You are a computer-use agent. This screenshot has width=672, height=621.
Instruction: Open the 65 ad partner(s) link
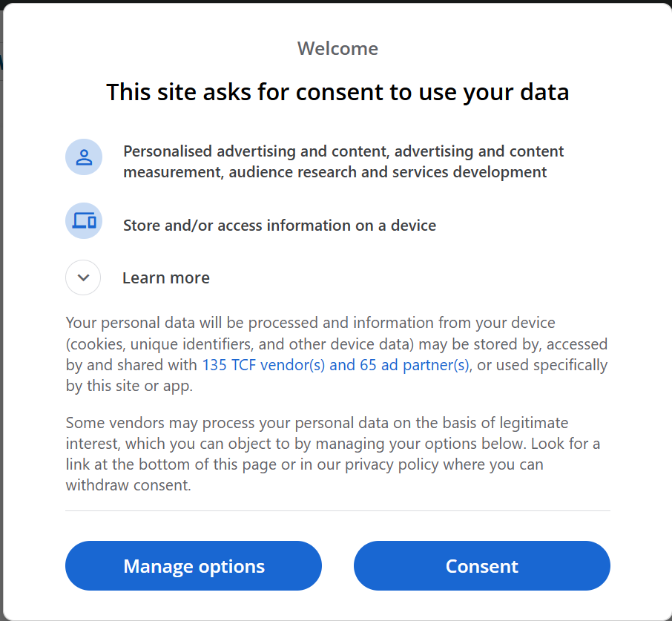414,365
